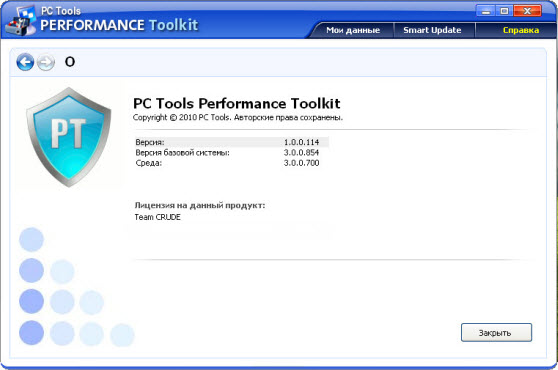Click the grayed forward arrow button

(46, 63)
